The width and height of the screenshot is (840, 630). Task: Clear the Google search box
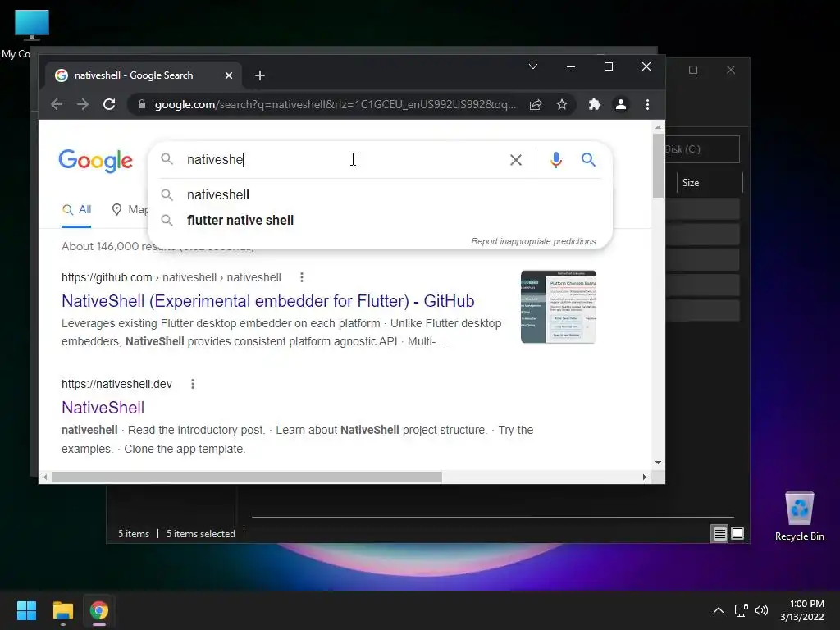coord(516,160)
